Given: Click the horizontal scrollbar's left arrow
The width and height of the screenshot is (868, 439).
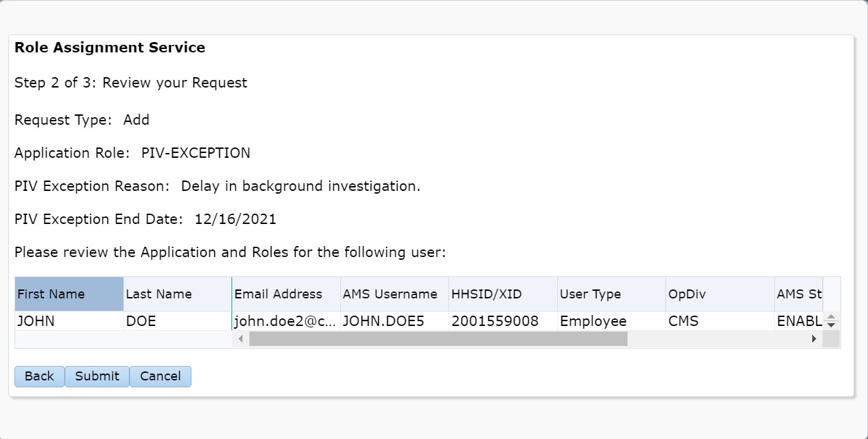Looking at the screenshot, I should pos(240,339).
